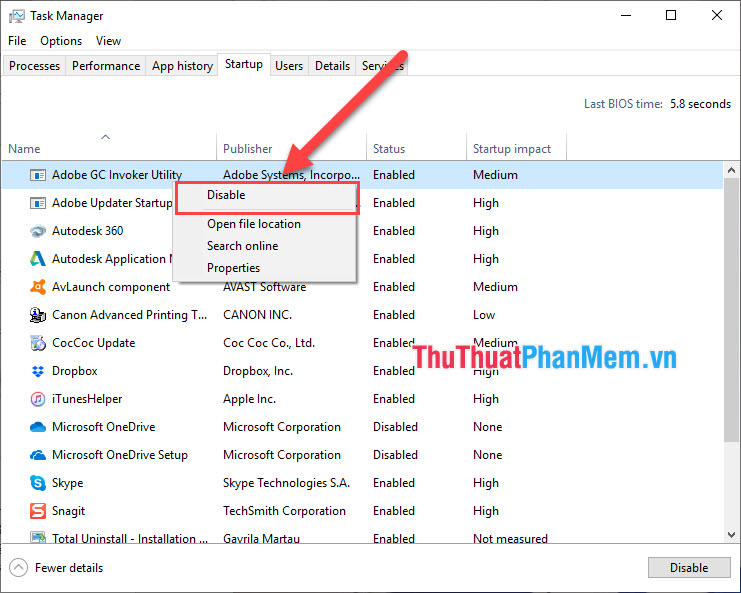Click the Adobe GC Invoker Utility icon
This screenshot has height=593, width=741.
38,175
